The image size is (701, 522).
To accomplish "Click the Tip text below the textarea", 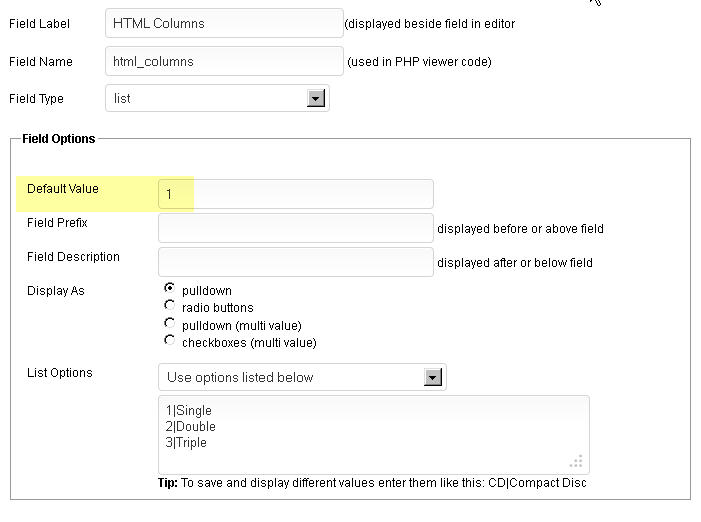I will tap(372, 483).
